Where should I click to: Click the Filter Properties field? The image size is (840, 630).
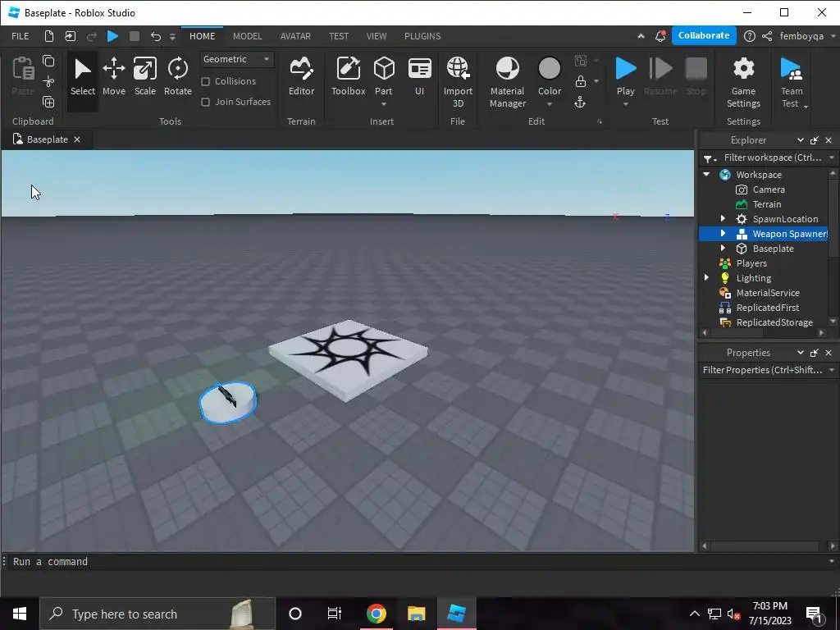762,370
